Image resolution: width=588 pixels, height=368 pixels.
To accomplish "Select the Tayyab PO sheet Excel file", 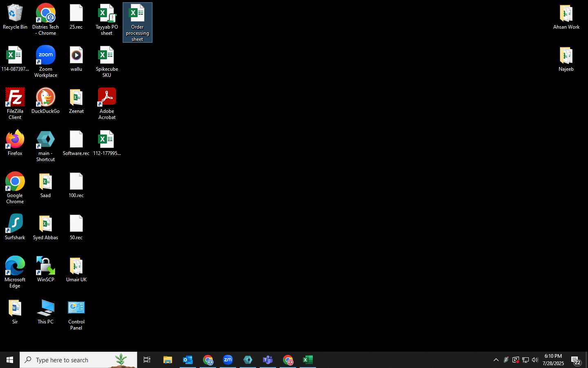I will tap(107, 20).
